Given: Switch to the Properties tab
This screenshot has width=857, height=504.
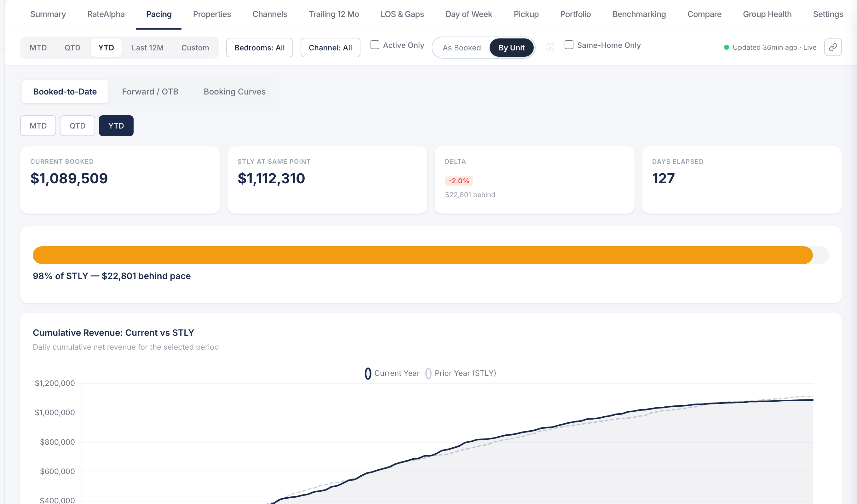Looking at the screenshot, I should pos(212,14).
